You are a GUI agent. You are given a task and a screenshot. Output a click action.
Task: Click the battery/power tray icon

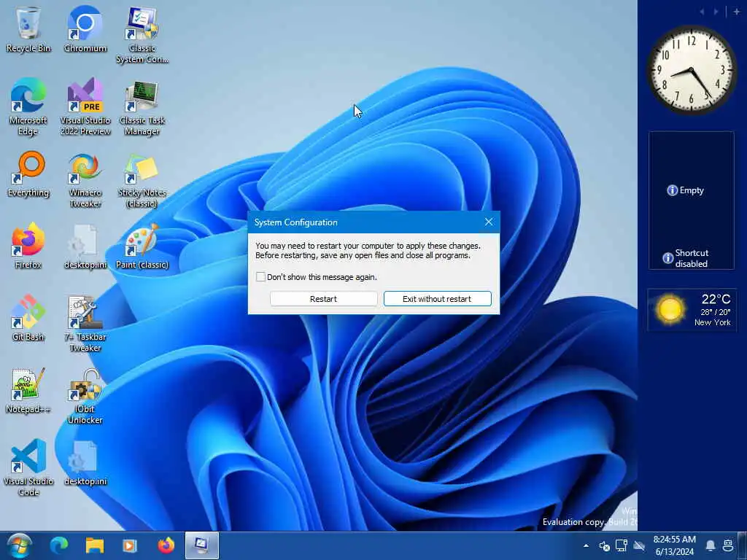tap(639, 545)
